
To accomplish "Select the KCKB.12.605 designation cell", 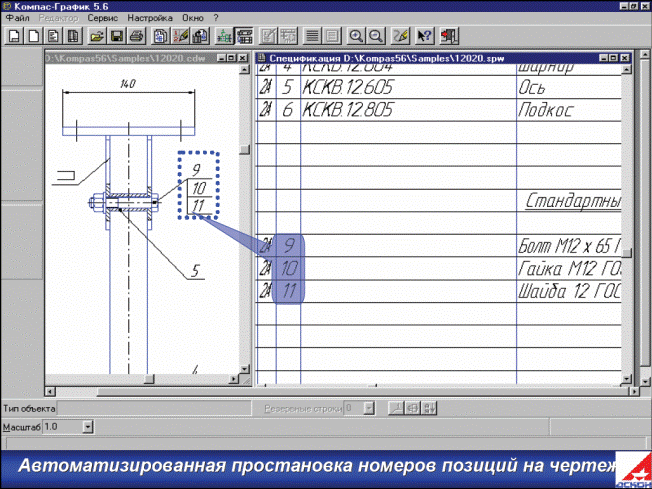I will pos(408,87).
